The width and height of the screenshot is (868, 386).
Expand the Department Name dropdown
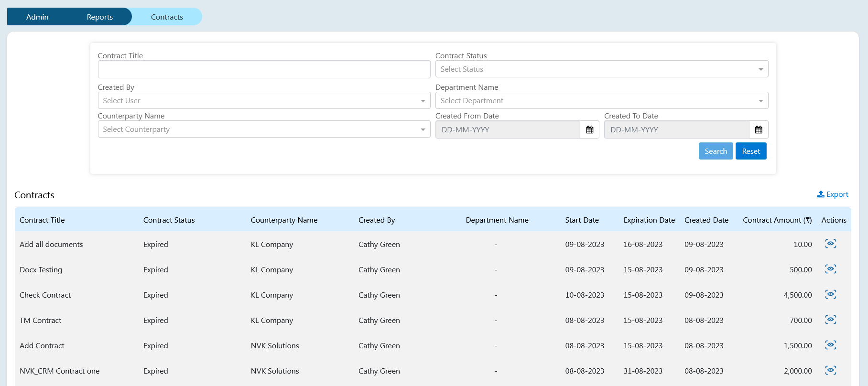pyautogui.click(x=601, y=101)
